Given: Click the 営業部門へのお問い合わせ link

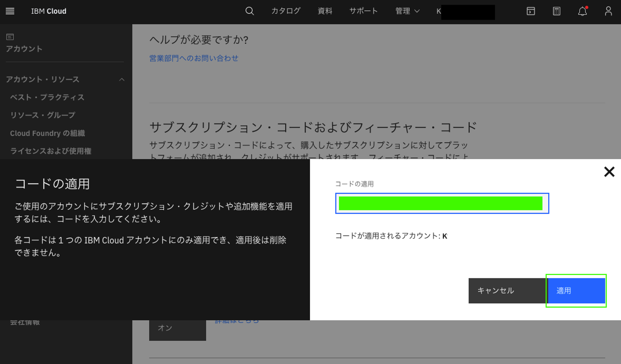Looking at the screenshot, I should 194,58.
